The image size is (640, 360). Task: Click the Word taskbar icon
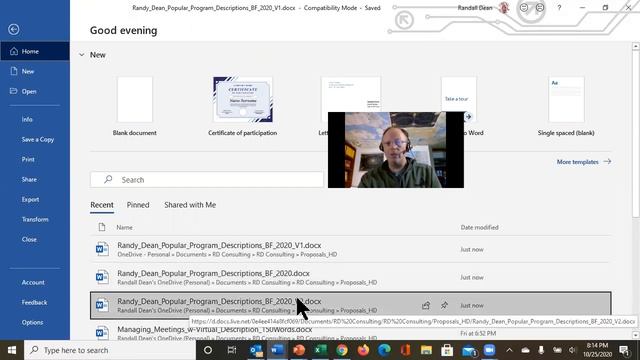click(278, 350)
